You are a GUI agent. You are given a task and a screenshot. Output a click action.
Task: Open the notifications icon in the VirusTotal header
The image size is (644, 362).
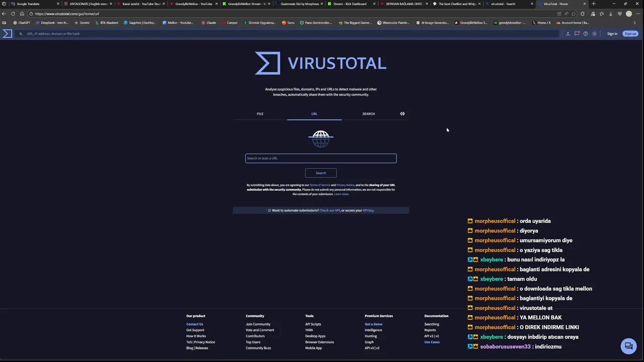click(x=577, y=34)
